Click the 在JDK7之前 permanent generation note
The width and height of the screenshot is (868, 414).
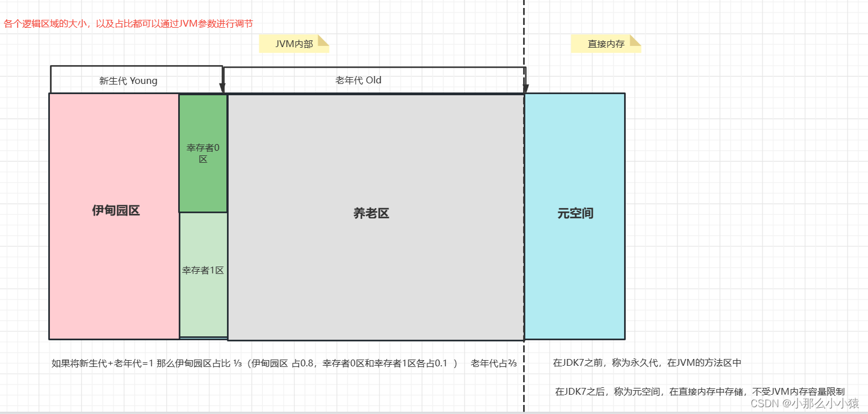click(647, 363)
